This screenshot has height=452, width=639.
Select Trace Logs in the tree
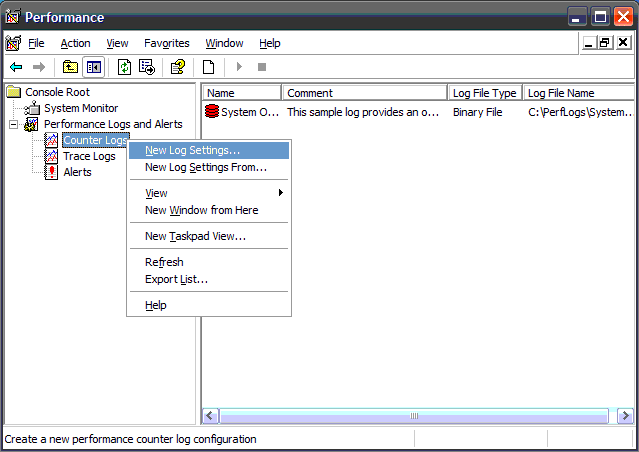[89, 156]
